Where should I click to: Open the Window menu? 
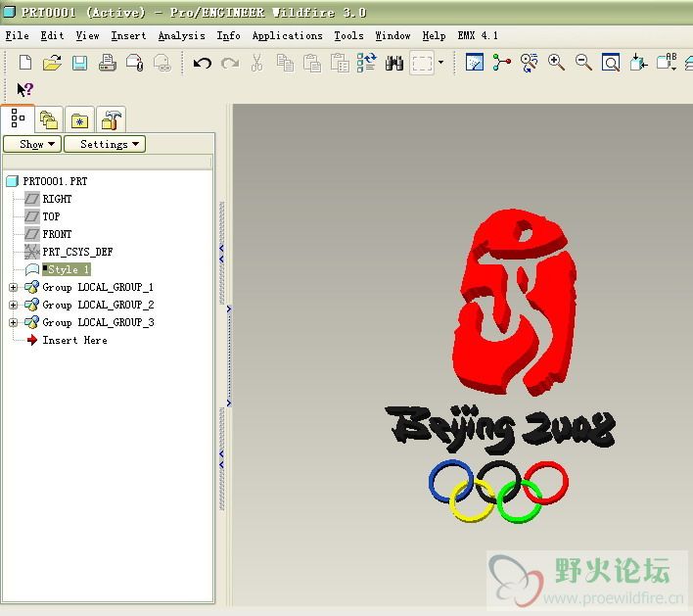(x=393, y=36)
